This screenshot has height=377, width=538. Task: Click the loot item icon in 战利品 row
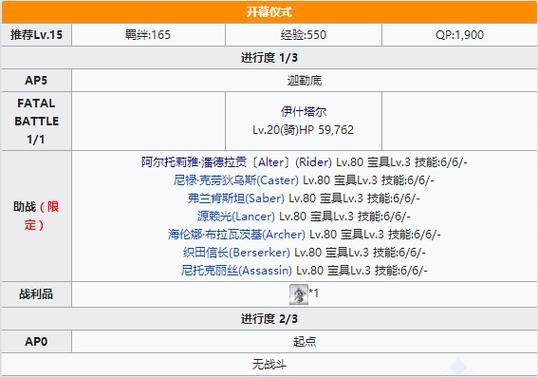(x=299, y=294)
